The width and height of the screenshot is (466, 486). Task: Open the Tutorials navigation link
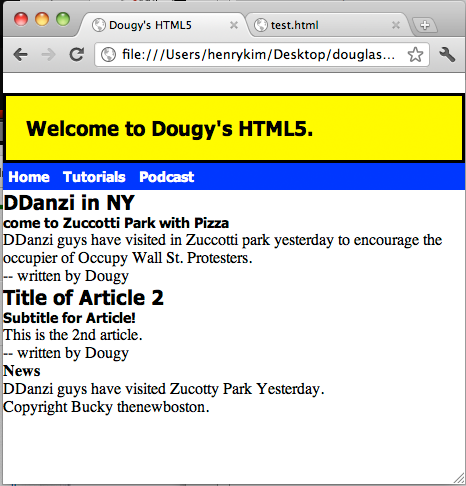pos(94,177)
